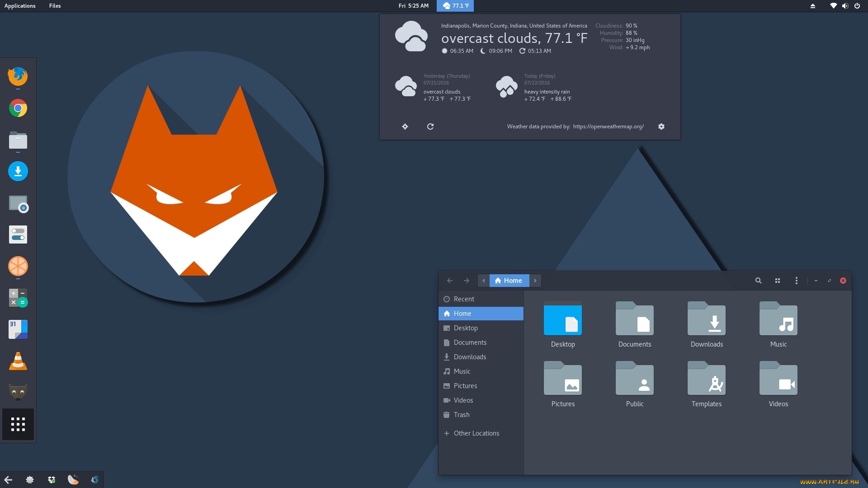Image resolution: width=868 pixels, height=488 pixels.
Task: Visit the openweathermap.org link
Action: 608,127
